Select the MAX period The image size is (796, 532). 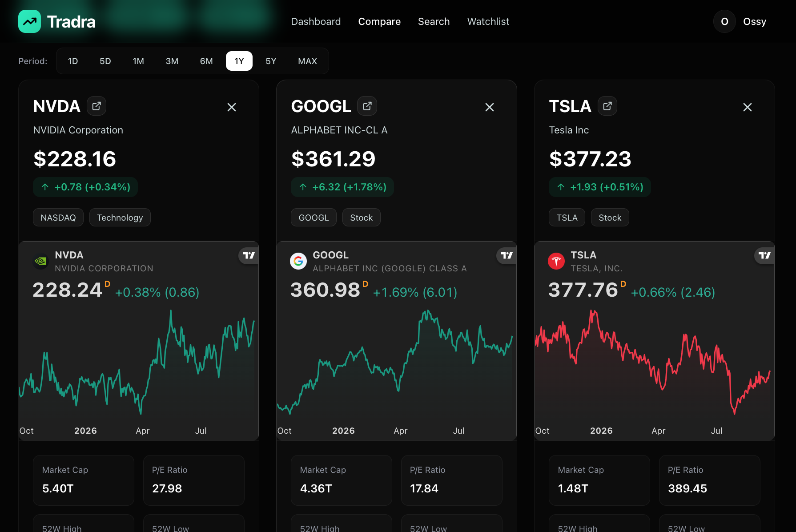(307, 61)
